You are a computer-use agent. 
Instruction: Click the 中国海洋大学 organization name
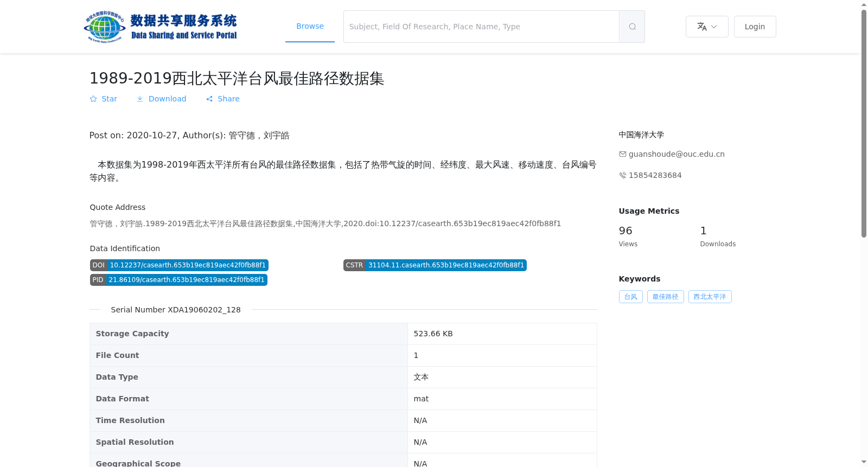[x=641, y=135]
